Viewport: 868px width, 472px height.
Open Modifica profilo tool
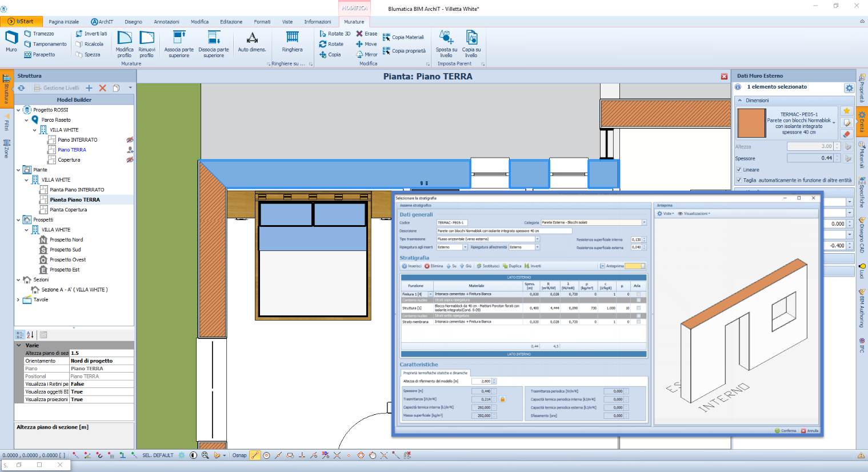125,45
